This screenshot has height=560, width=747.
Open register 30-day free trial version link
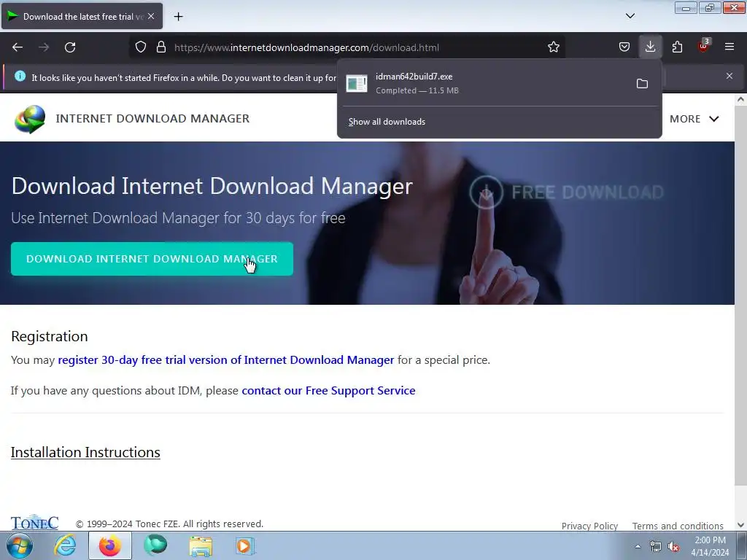pyautogui.click(x=226, y=360)
